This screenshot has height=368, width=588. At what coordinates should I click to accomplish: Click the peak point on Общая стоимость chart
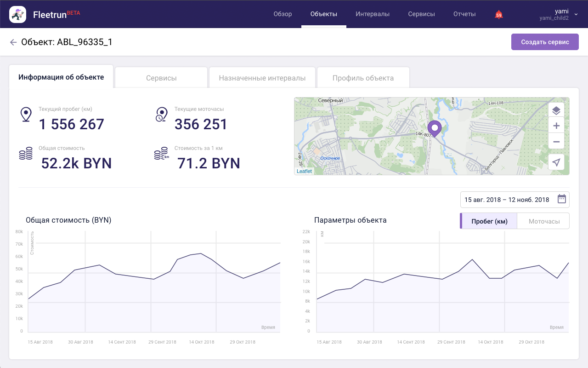click(x=200, y=253)
